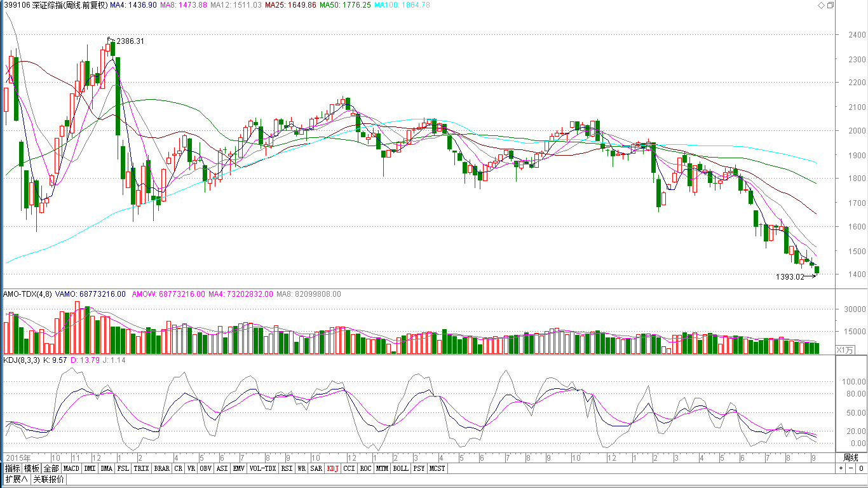Select the MACD indicator
The width and height of the screenshot is (868, 488).
pyautogui.click(x=71, y=468)
